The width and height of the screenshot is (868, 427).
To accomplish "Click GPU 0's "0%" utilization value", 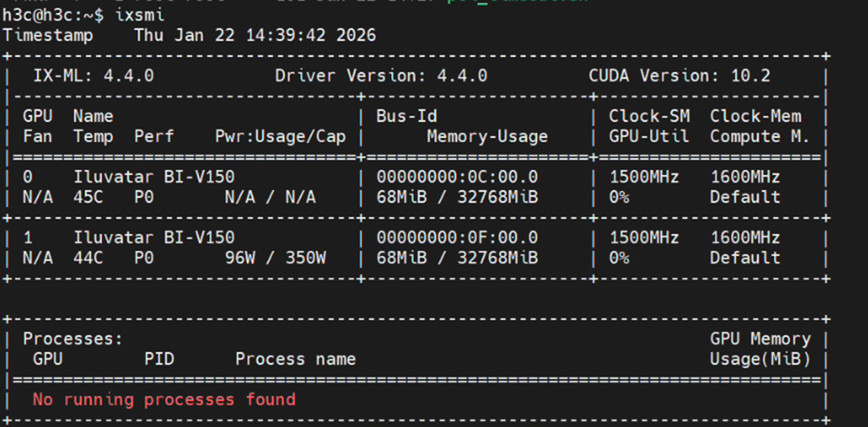I will click(619, 198).
